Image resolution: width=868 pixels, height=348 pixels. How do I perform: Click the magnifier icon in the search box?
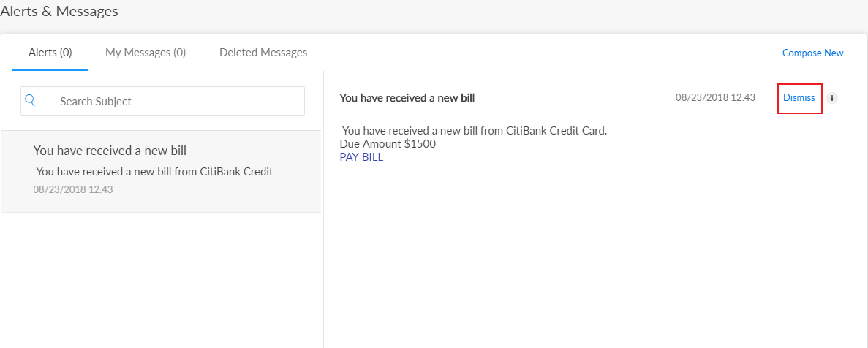tap(30, 101)
